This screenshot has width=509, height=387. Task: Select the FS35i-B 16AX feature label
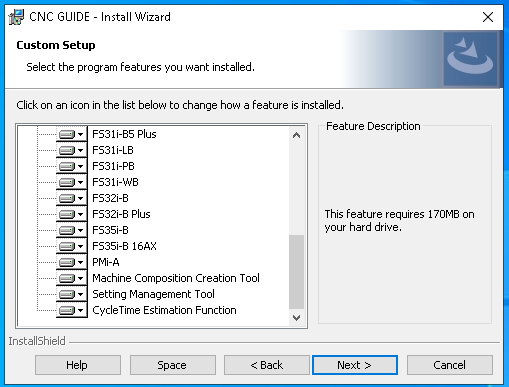point(124,246)
